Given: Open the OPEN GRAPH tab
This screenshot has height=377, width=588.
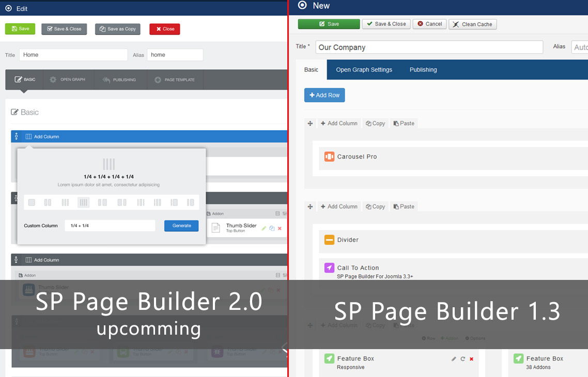Looking at the screenshot, I should pos(68,80).
